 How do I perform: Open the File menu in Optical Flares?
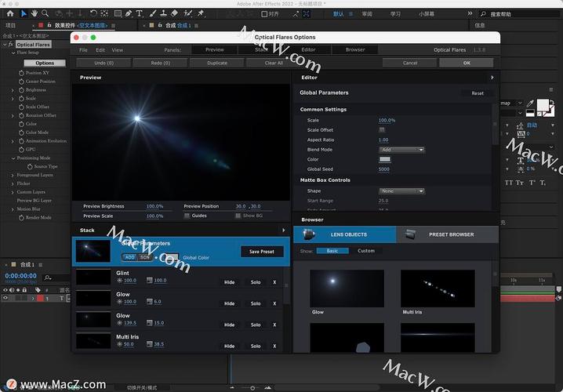(x=83, y=50)
